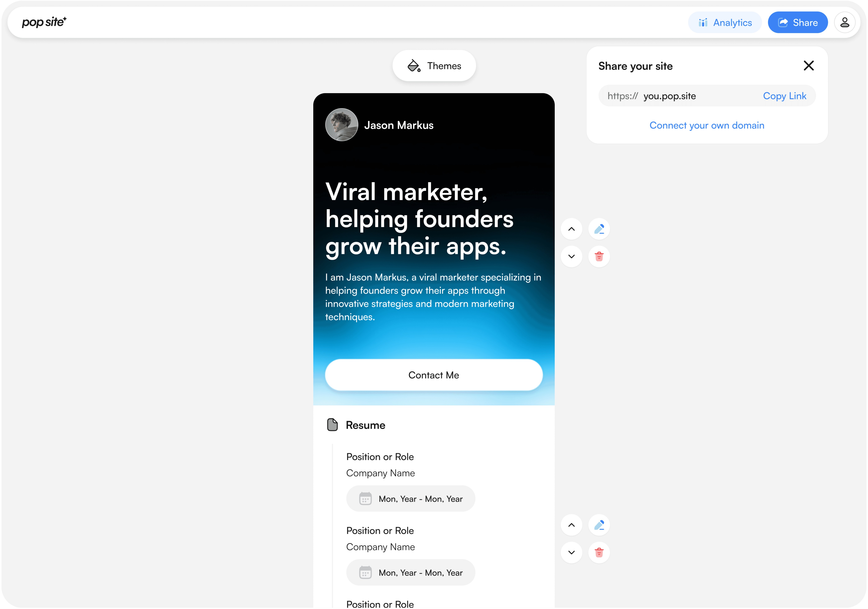Edit the hero section with pencil icon
The height and width of the screenshot is (609, 868).
point(599,229)
